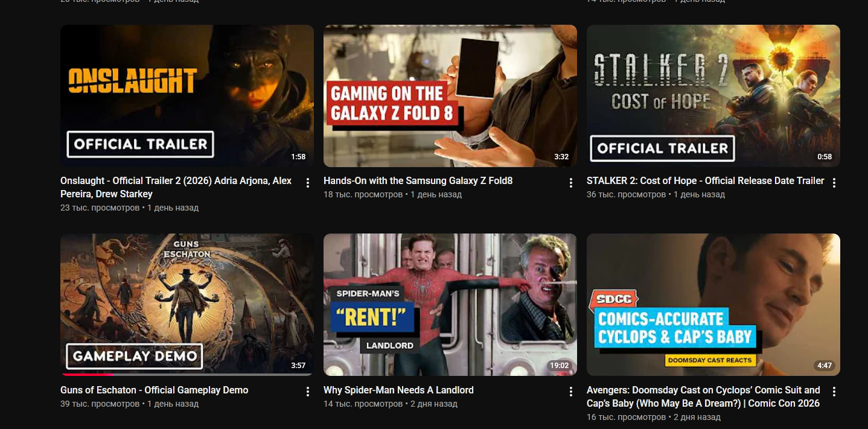This screenshot has width=868, height=429.
Task: Click the "23 тыс. просмотров" stats under Onslaught
Action: 100,208
